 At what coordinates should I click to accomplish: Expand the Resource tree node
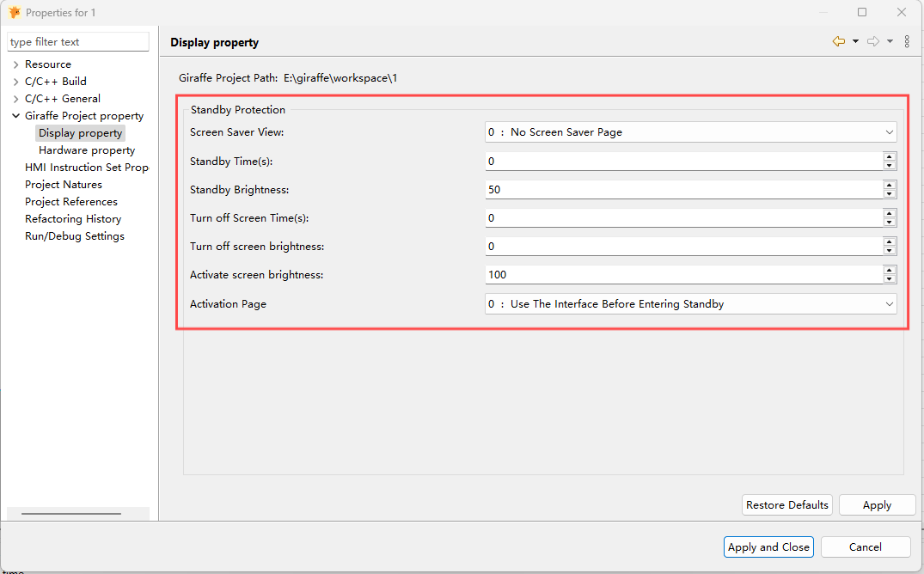coord(15,64)
